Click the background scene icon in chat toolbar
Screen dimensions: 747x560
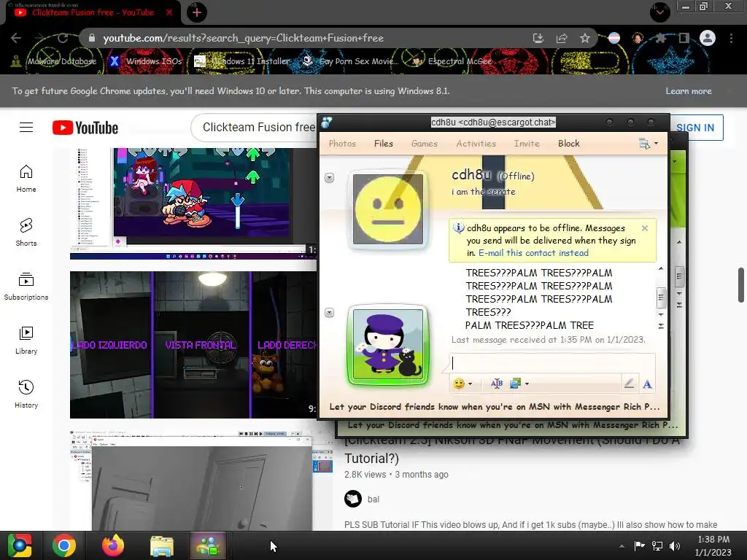click(x=516, y=384)
